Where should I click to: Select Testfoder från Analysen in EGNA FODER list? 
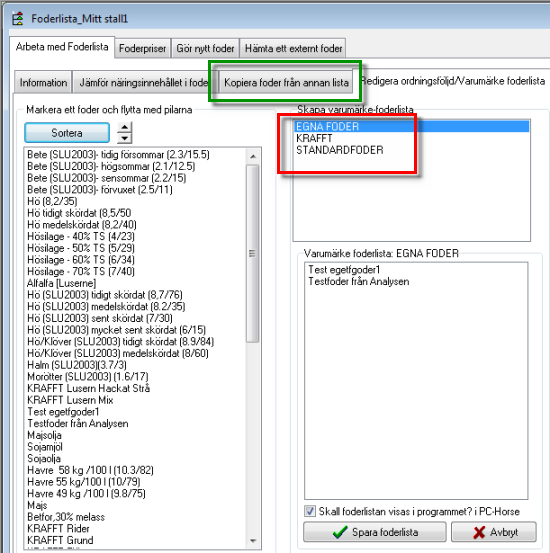tap(358, 281)
